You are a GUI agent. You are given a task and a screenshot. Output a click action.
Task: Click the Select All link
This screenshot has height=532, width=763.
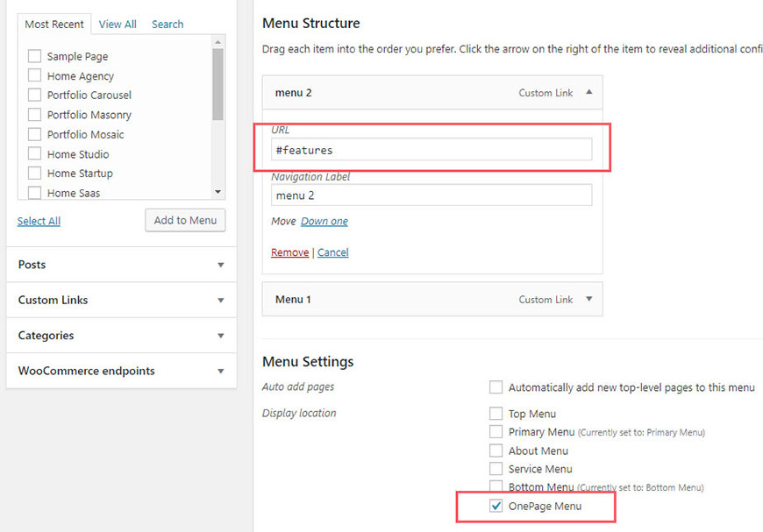[39, 221]
